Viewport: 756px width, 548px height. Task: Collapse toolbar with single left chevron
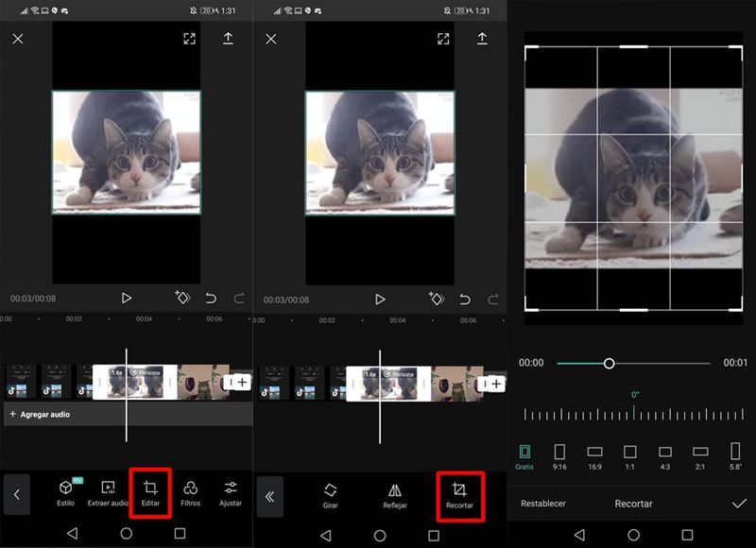coord(16,494)
